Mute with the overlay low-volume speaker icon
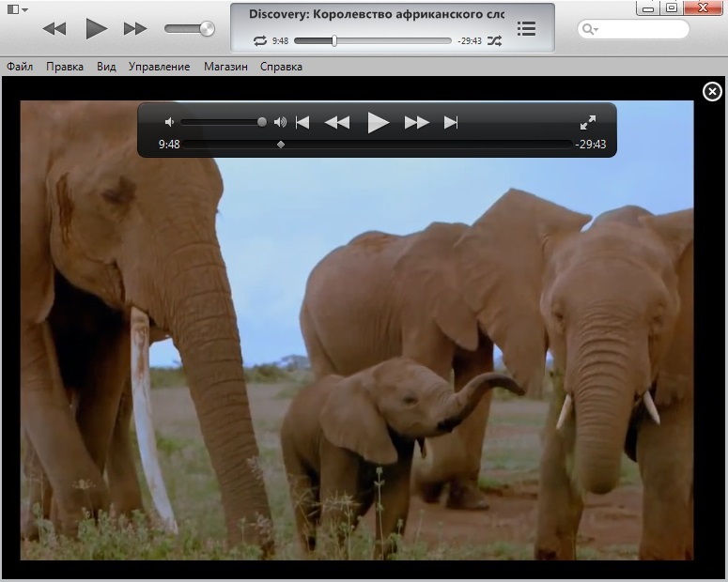 point(169,122)
